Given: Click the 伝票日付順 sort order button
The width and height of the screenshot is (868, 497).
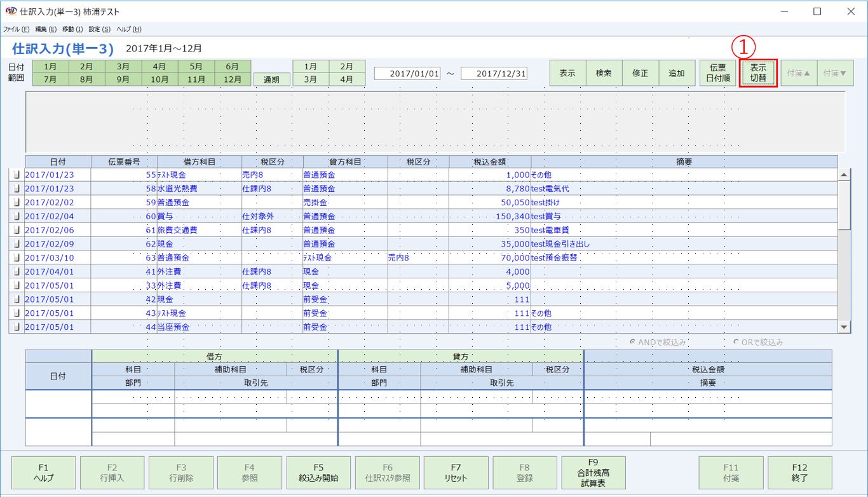Looking at the screenshot, I should point(717,72).
